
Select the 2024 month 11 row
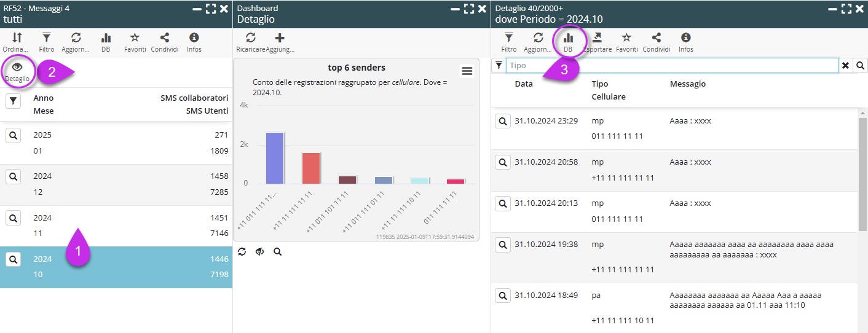123,225
